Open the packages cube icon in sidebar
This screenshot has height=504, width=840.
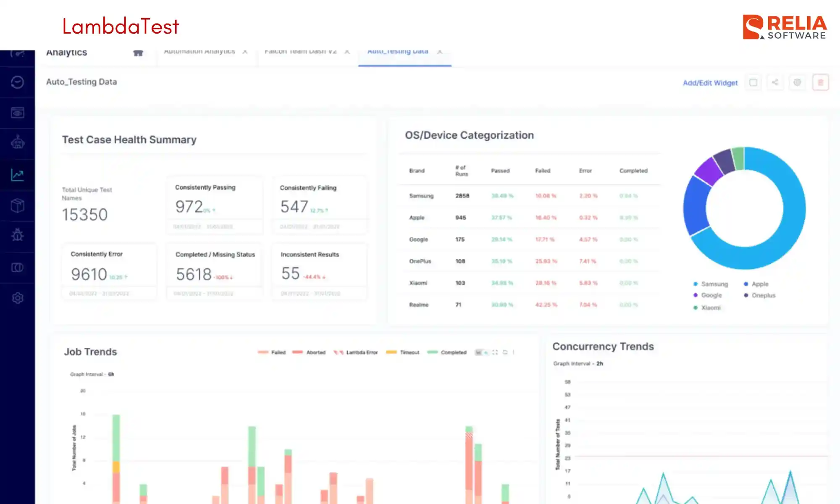17,205
